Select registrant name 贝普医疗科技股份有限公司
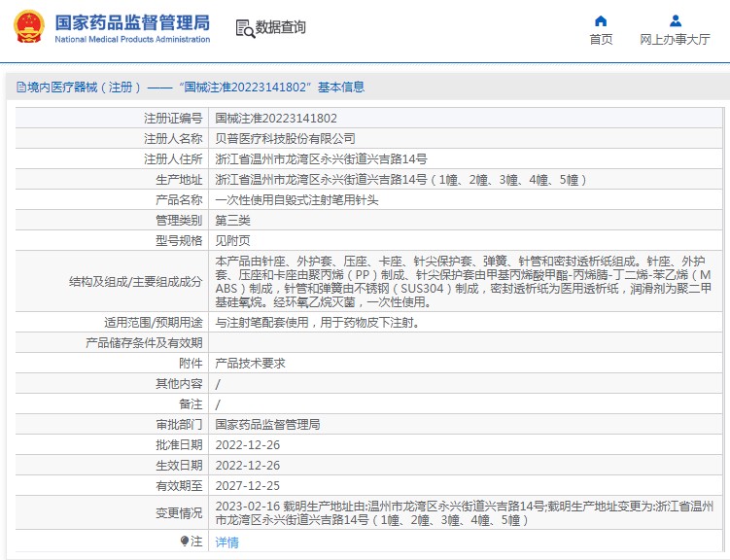This screenshot has height=560, width=730. (285, 139)
